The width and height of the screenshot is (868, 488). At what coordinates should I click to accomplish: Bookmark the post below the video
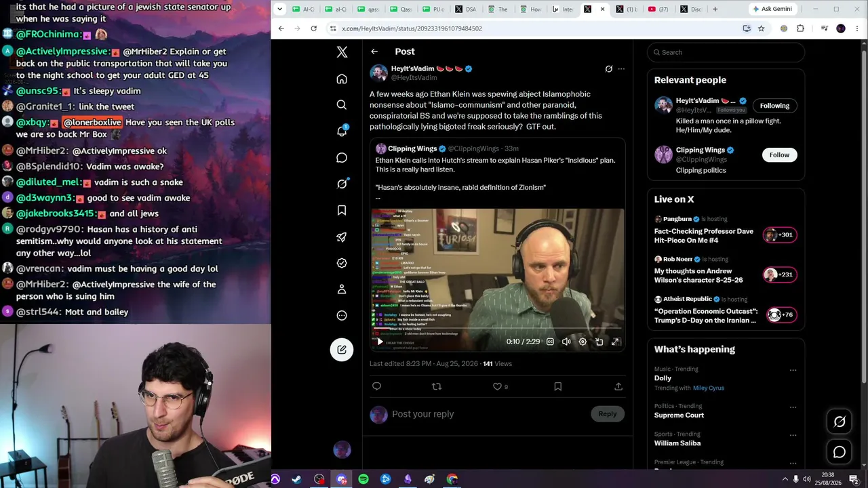557,386
